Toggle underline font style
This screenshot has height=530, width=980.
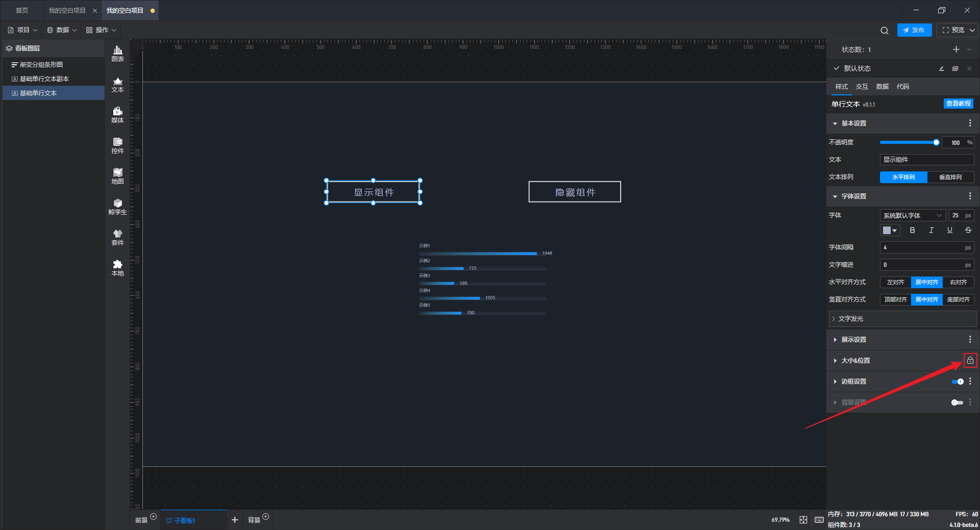[949, 230]
